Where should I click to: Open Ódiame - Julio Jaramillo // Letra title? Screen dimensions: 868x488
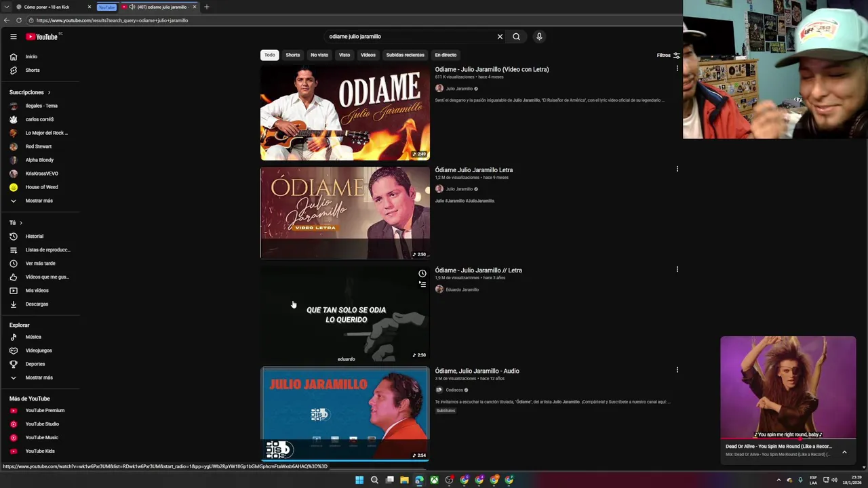(x=478, y=270)
